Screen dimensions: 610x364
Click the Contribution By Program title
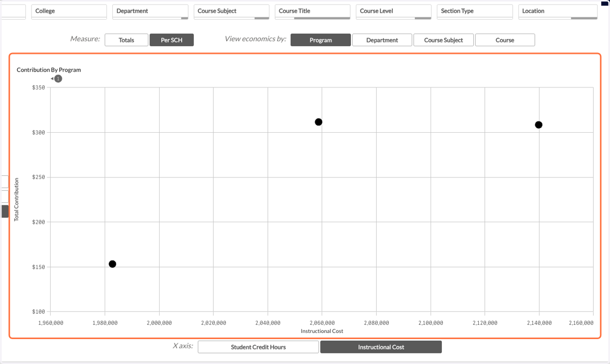point(49,70)
